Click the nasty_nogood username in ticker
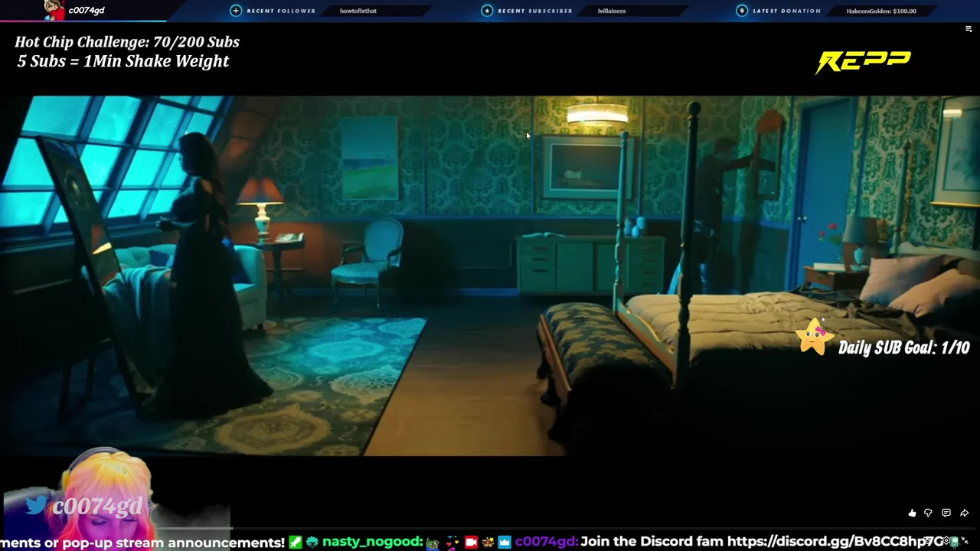Viewport: 980px width, 551px height. click(x=372, y=542)
